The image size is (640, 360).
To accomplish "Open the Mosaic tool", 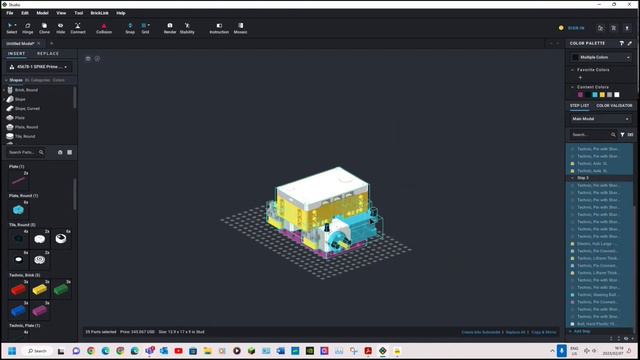I will pyautogui.click(x=240, y=28).
